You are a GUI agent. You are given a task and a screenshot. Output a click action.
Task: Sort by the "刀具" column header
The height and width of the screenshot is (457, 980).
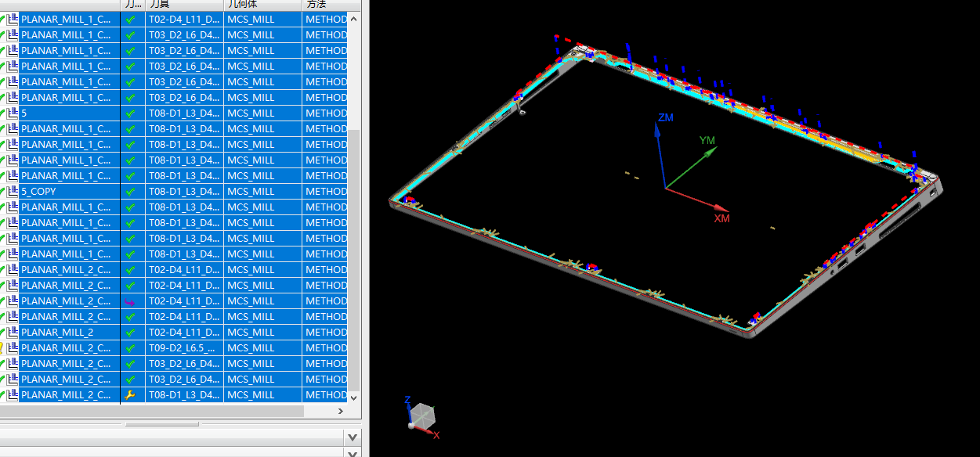184,5
